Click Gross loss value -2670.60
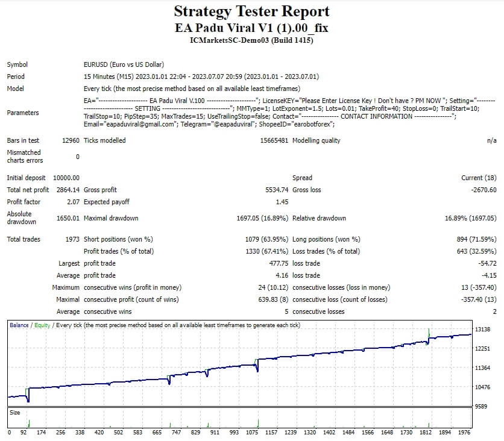504x441 pixels. click(484, 190)
